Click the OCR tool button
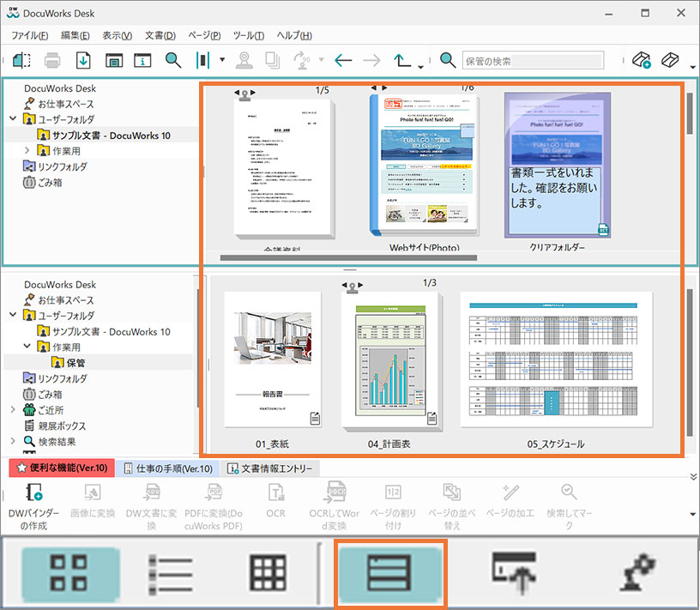 click(x=275, y=501)
